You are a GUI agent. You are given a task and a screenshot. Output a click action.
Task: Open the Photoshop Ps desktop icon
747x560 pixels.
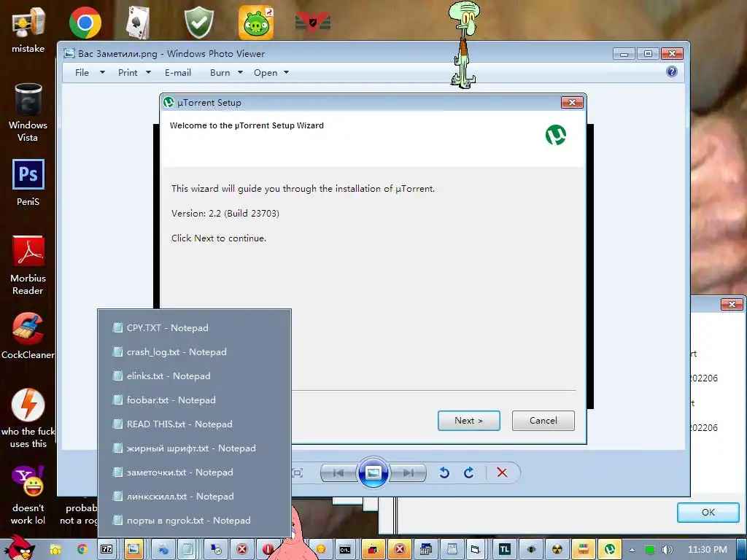click(28, 182)
